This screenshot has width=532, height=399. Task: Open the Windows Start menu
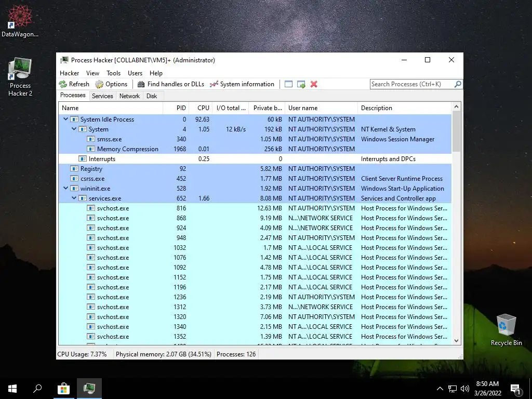pyautogui.click(x=12, y=389)
